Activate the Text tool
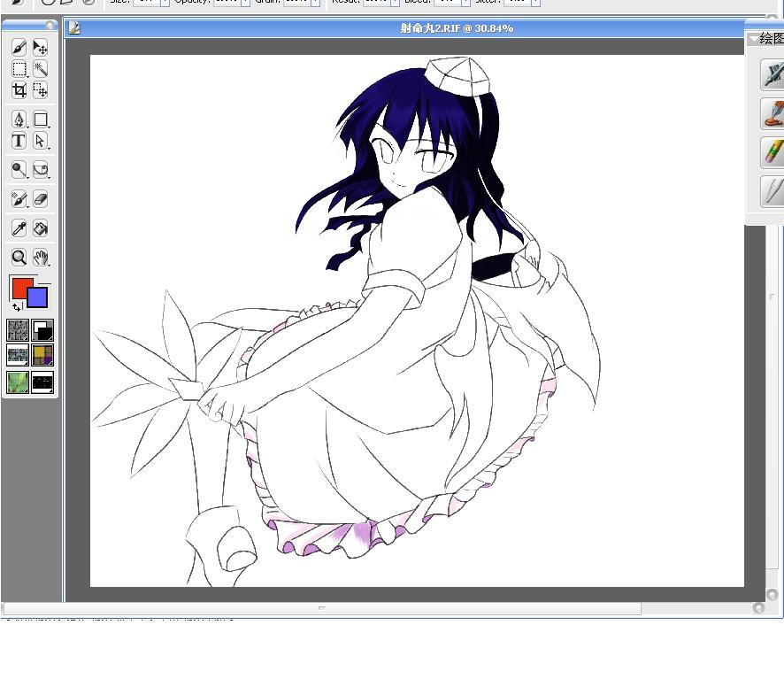The height and width of the screenshot is (679, 784). [19, 141]
